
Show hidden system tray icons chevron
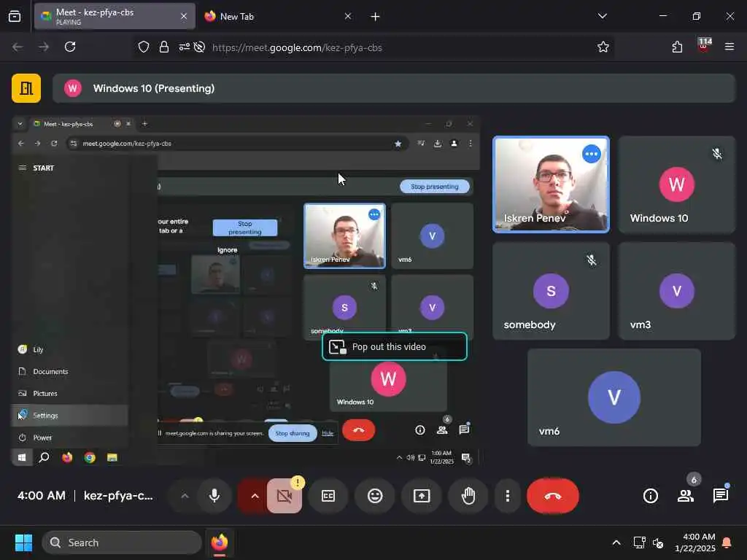click(616, 542)
